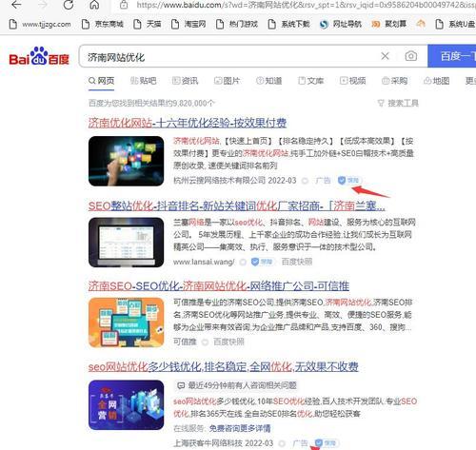Image resolution: width=476 pixels, height=450 pixels.
Task: Click the thumbnail of the 济南优化网站 result
Action: pos(127,161)
